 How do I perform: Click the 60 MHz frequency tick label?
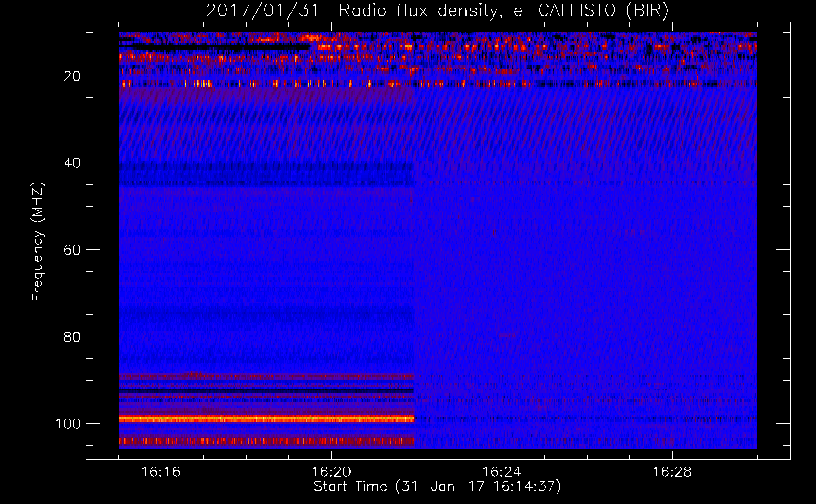click(x=73, y=250)
